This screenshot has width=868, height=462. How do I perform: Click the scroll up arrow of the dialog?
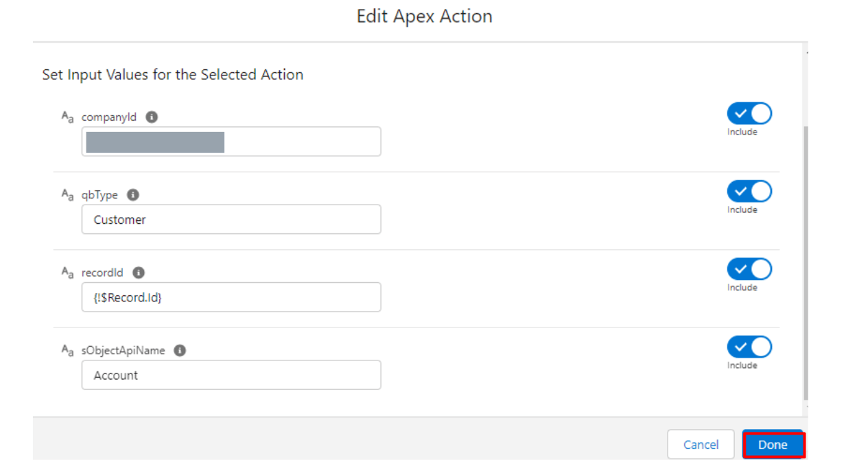(807, 51)
